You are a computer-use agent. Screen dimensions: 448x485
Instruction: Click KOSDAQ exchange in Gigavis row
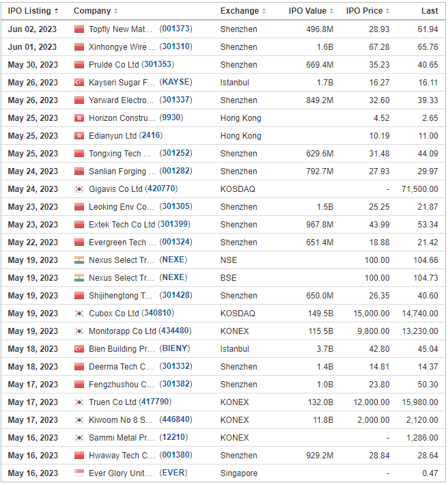(238, 189)
